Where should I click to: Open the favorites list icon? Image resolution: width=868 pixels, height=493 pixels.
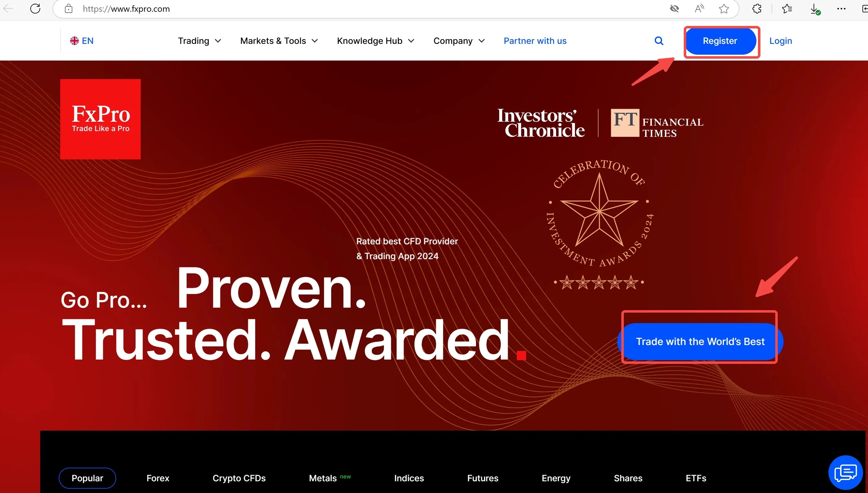coord(787,9)
